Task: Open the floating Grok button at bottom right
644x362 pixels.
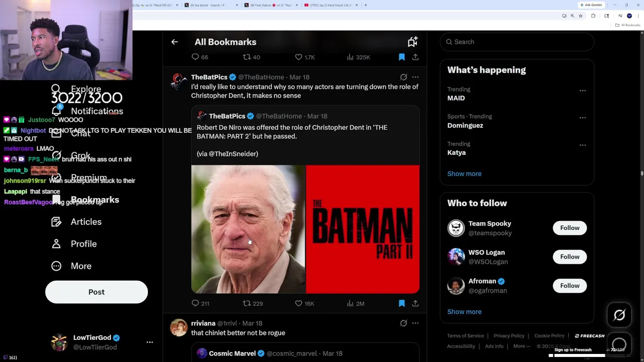Action: 619,315
